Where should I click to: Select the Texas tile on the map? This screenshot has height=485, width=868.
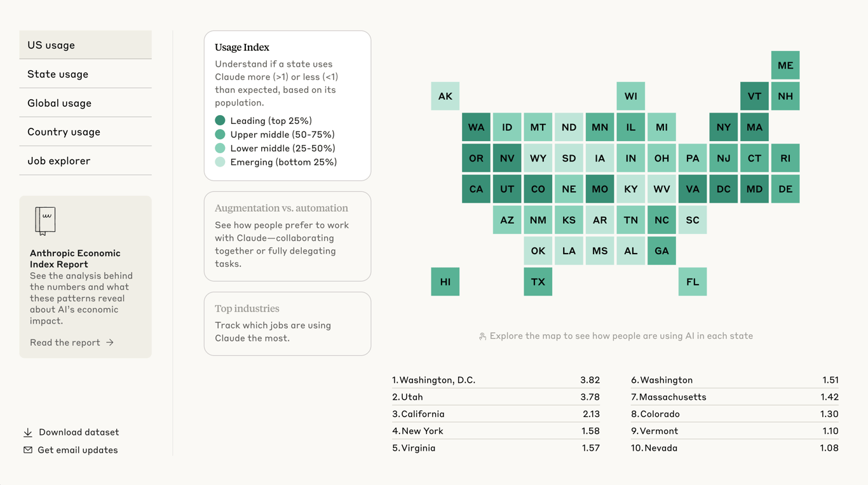pyautogui.click(x=538, y=282)
